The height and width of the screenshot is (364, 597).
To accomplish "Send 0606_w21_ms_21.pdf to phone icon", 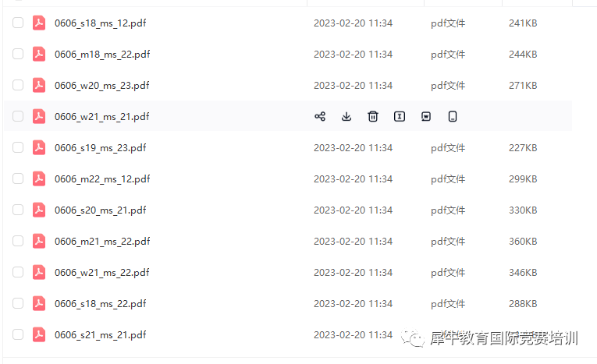I will point(453,116).
